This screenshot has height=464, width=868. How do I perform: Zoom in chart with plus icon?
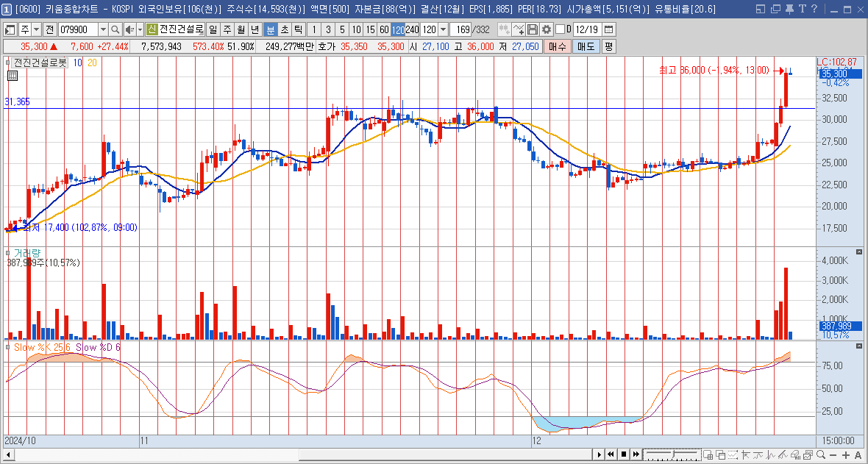(x=845, y=455)
